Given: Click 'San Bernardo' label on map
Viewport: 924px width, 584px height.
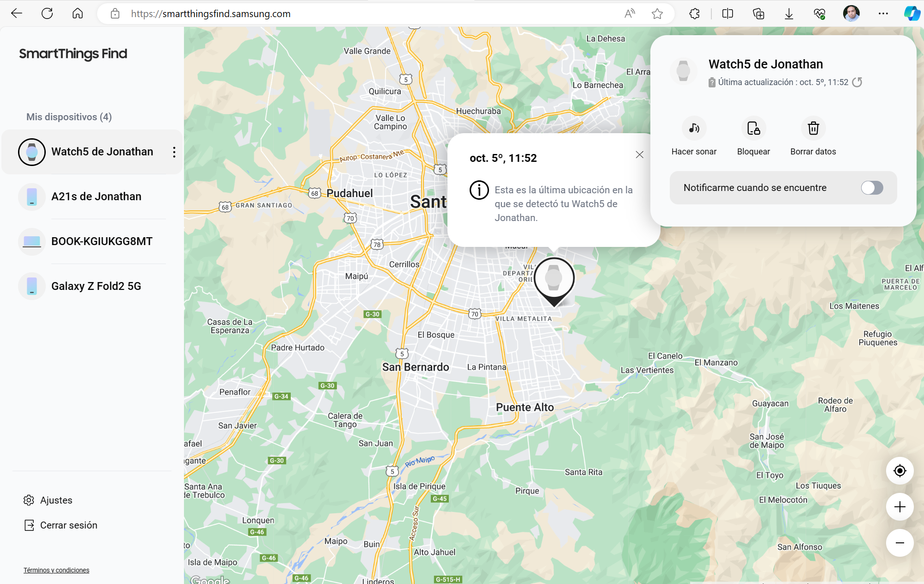Looking at the screenshot, I should [416, 367].
